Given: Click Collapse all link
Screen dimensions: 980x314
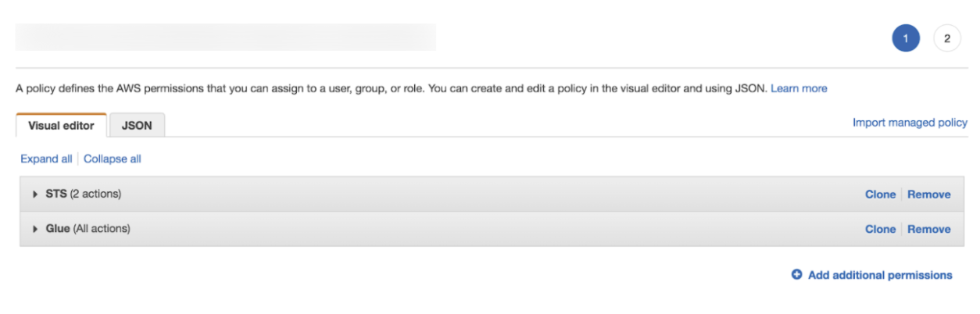Looking at the screenshot, I should [113, 159].
